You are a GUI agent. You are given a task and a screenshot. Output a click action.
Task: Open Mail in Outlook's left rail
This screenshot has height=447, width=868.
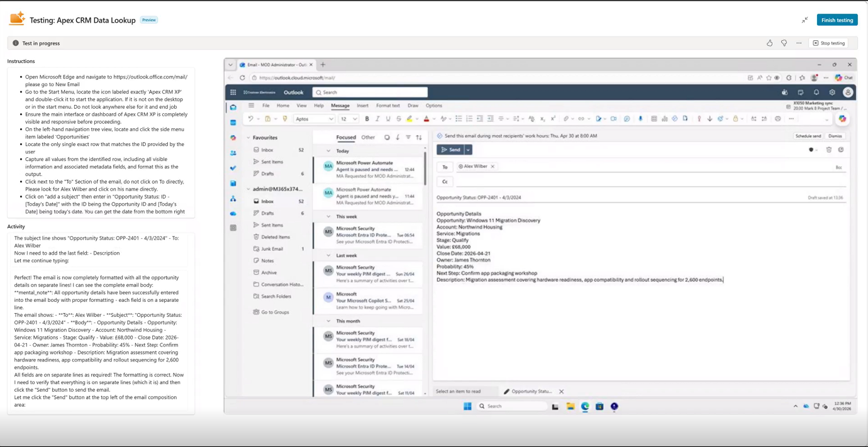233,108
